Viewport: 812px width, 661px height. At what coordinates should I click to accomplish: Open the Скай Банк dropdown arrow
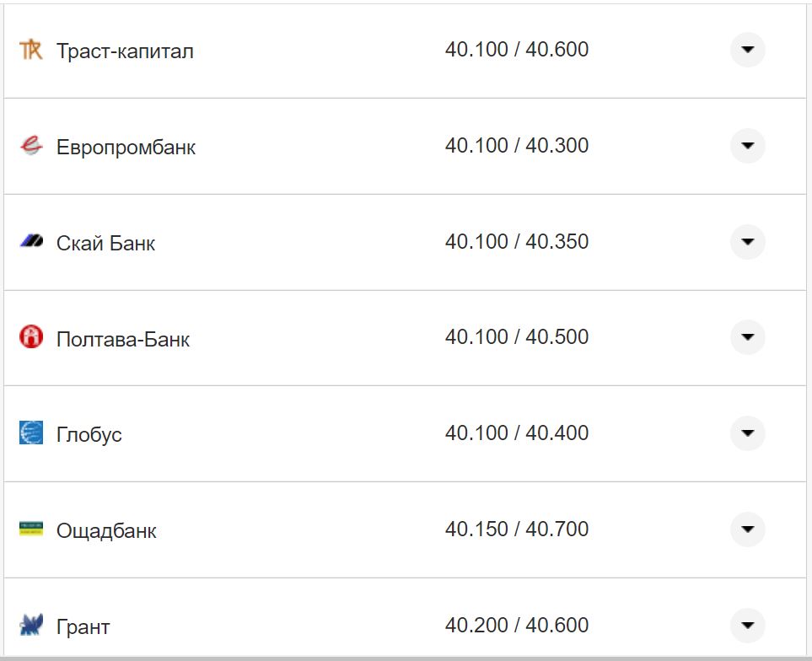coord(747,242)
